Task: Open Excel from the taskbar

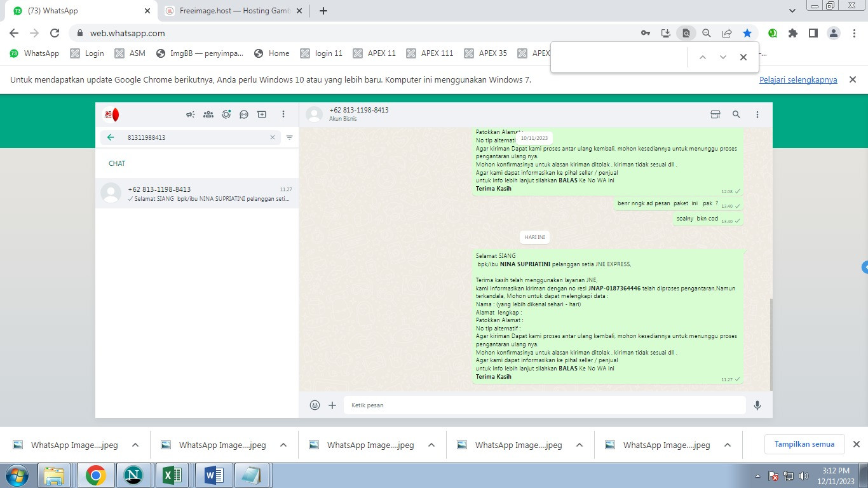Action: pyautogui.click(x=173, y=475)
